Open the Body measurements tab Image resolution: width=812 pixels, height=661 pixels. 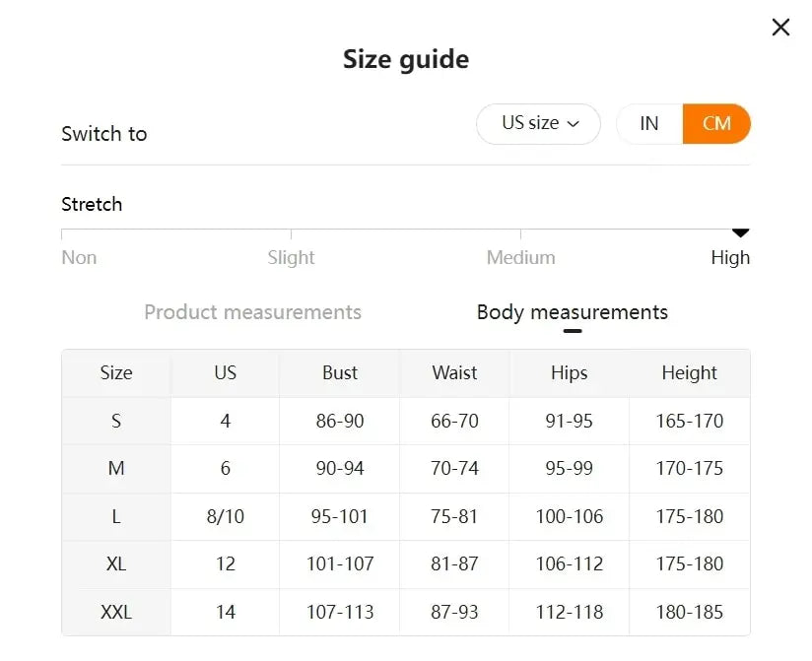(x=572, y=312)
